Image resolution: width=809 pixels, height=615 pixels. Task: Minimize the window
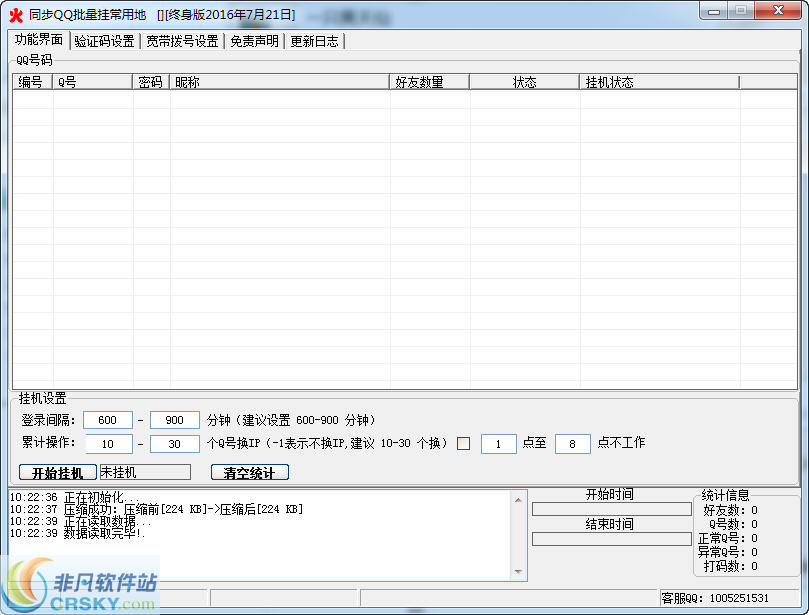point(714,11)
